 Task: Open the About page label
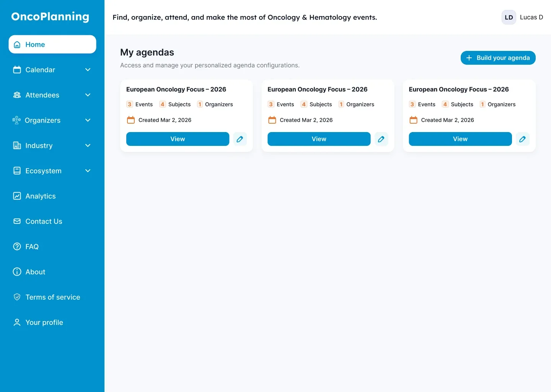pos(35,272)
